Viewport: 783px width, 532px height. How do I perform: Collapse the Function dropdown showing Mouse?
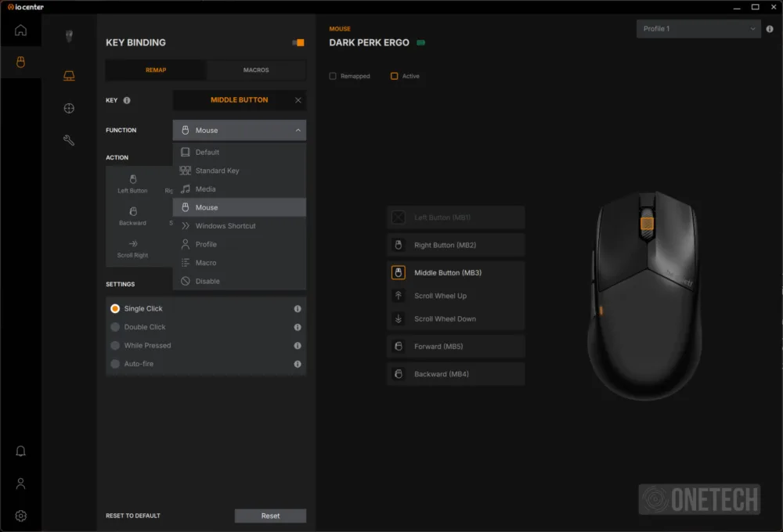[239, 130]
